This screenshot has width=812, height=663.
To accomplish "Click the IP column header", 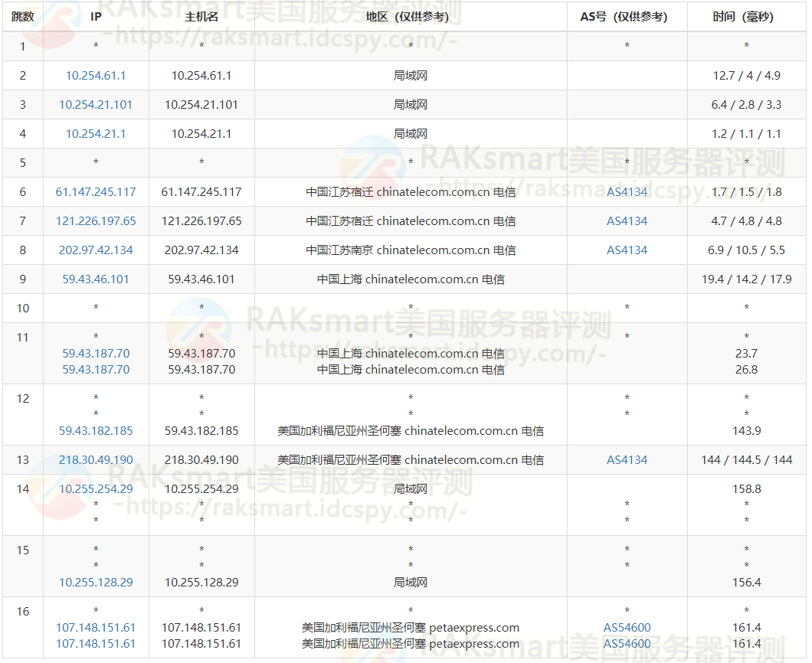I will coord(96,17).
